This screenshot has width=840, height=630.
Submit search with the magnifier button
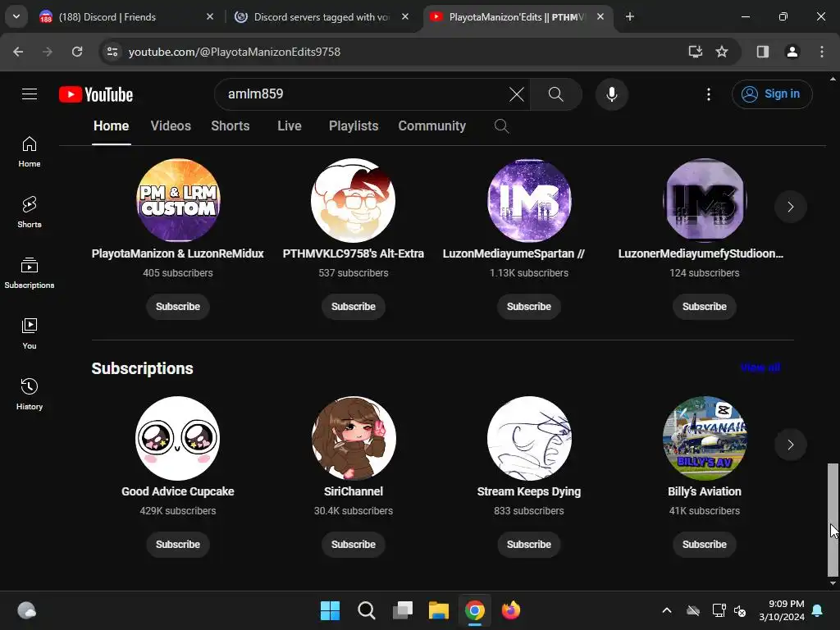pos(555,94)
